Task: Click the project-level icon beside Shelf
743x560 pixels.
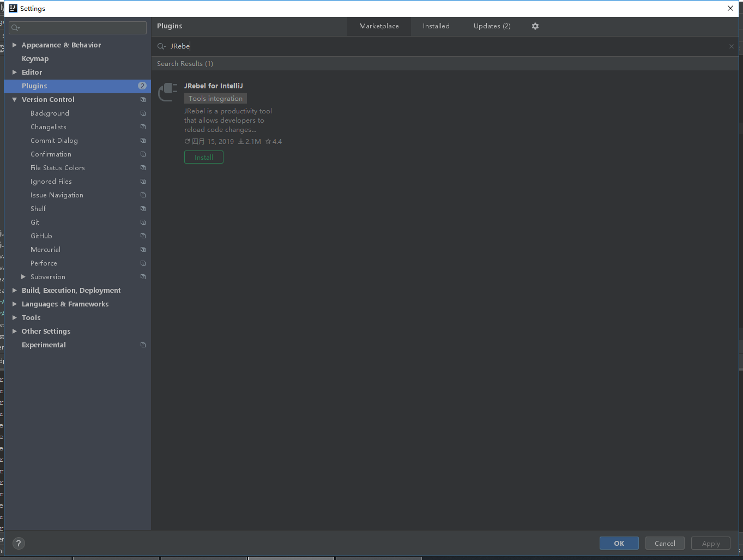Action: pos(143,209)
